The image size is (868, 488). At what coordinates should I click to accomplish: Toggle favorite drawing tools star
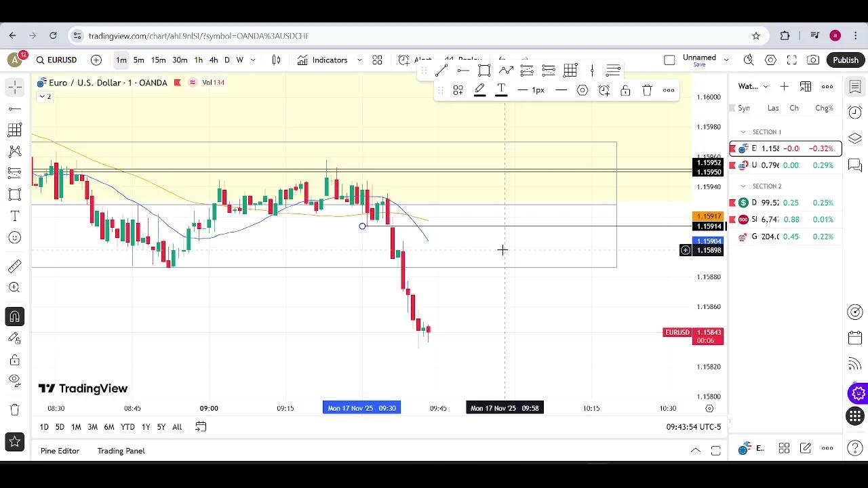[14, 442]
